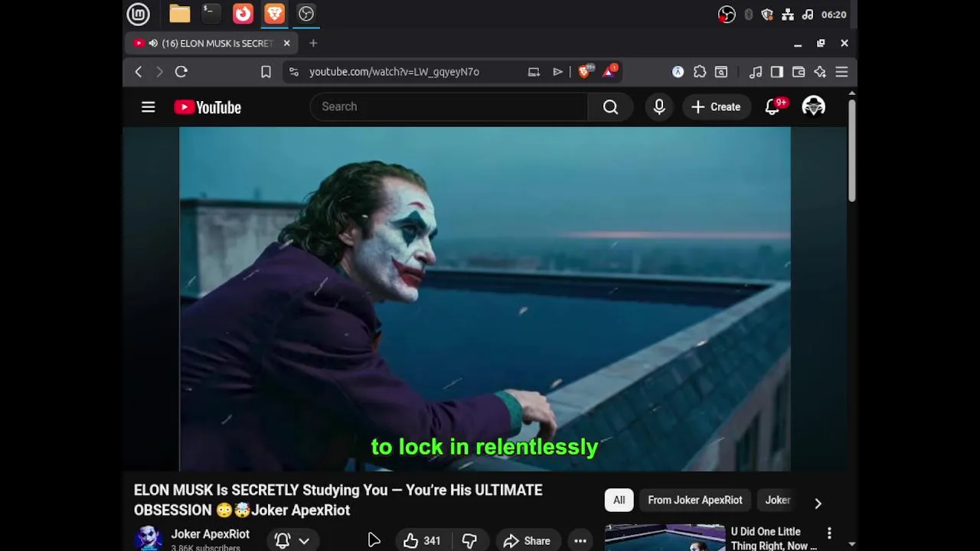The height and width of the screenshot is (551, 980).
Task: Open Joker ApexRiot channel name
Action: pyautogui.click(x=211, y=534)
